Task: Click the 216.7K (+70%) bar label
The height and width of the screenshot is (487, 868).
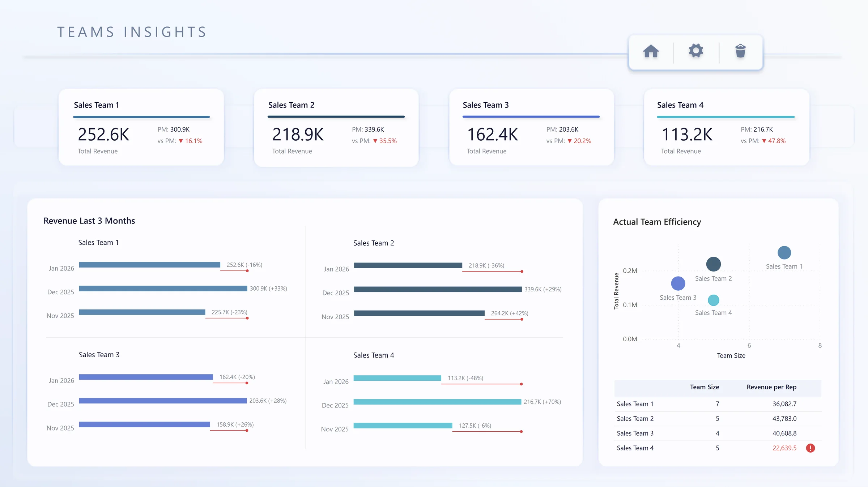Action: pyautogui.click(x=542, y=402)
